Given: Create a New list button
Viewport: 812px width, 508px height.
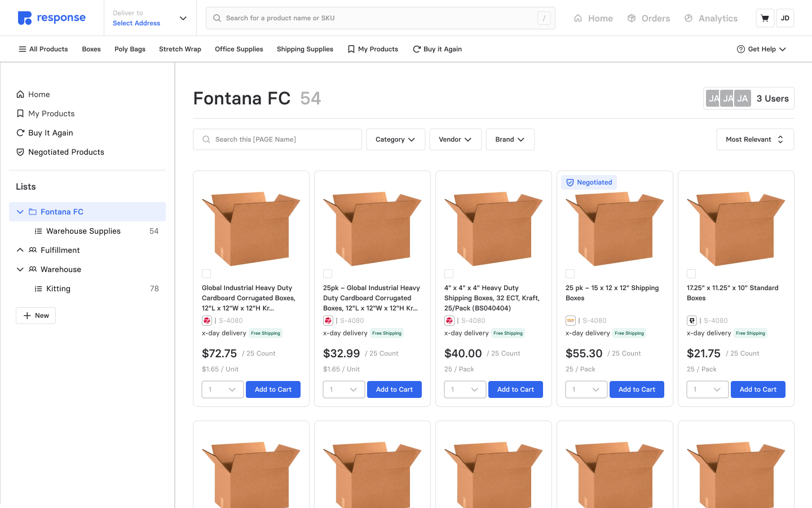Looking at the screenshot, I should (36, 316).
